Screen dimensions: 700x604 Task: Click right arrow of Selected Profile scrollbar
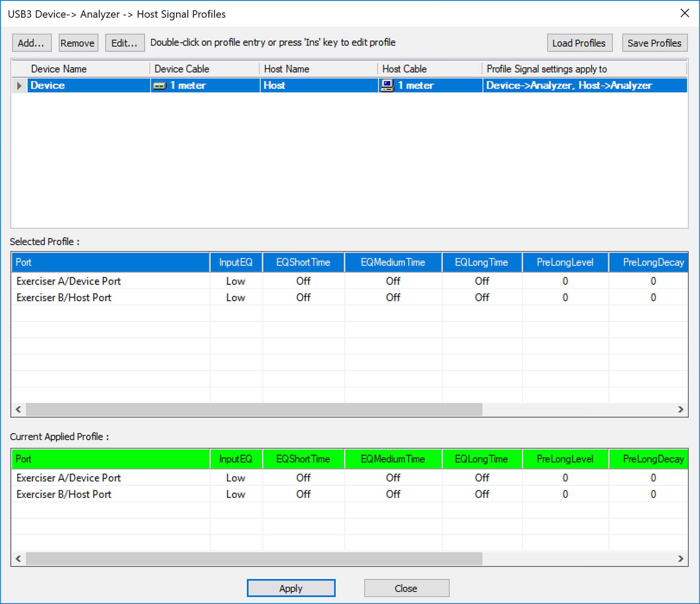[681, 409]
